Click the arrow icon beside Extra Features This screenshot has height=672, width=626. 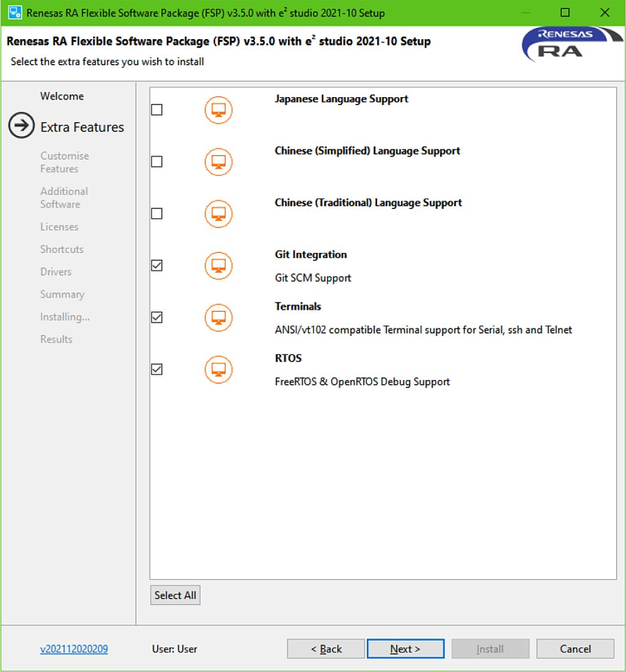(20, 126)
